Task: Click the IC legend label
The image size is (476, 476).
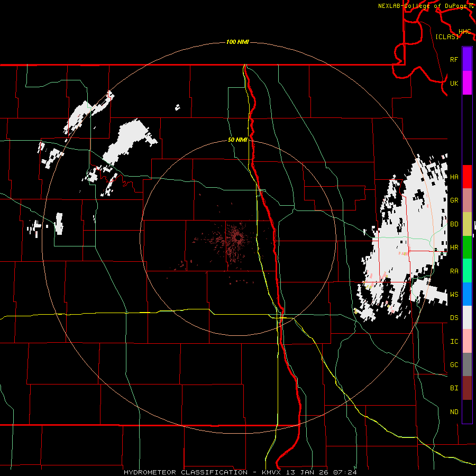Action: coord(454,342)
